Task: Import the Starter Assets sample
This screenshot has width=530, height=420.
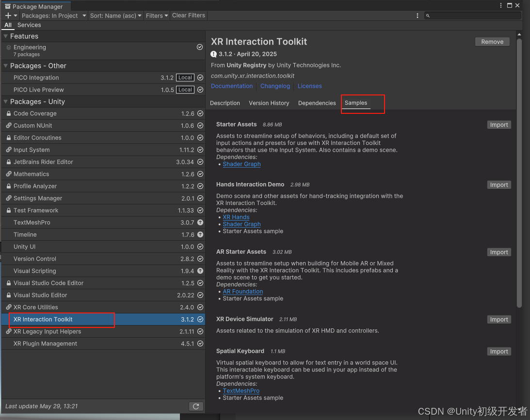Action: click(499, 125)
